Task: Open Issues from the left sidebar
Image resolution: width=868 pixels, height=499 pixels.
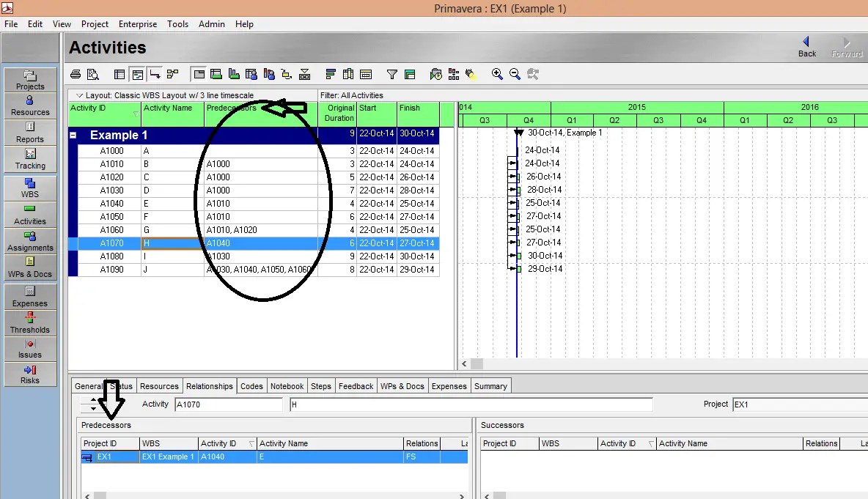Action: pos(31,349)
